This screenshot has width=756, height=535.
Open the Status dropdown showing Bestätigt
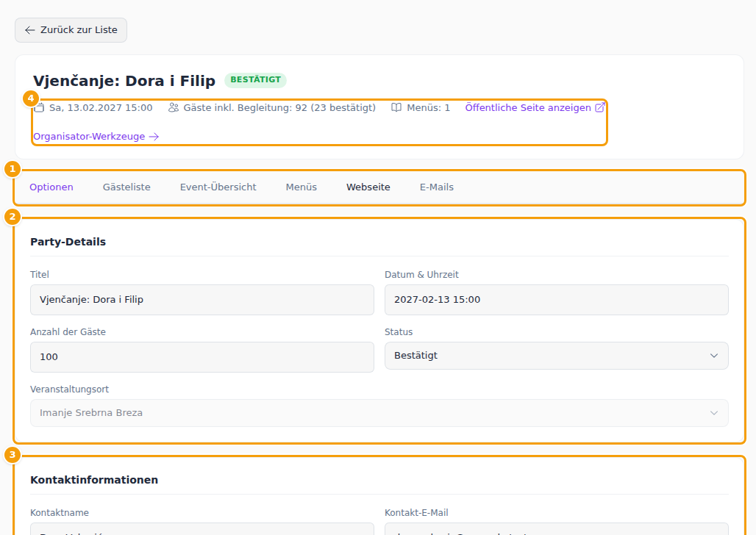pyautogui.click(x=557, y=356)
